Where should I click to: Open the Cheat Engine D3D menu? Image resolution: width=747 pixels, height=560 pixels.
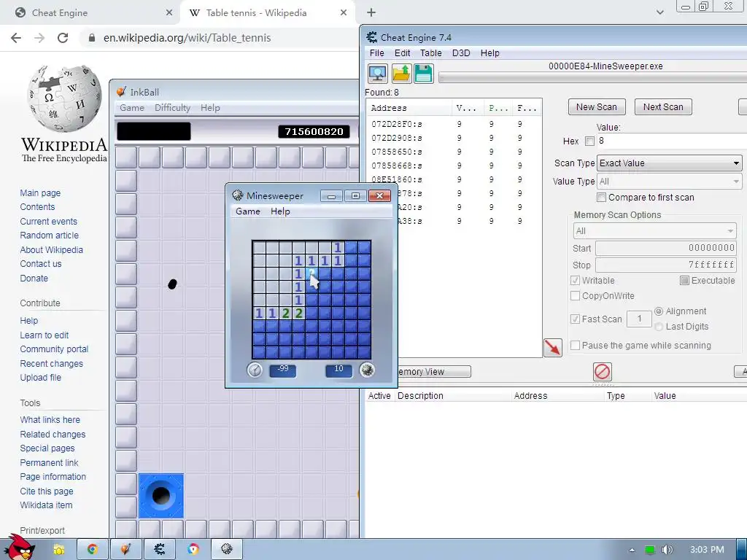pos(461,52)
